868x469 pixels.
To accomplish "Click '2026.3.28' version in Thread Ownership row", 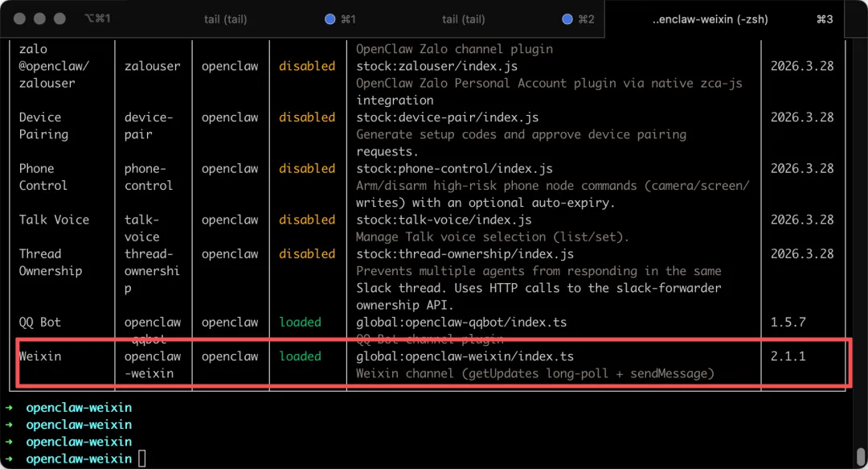I will coord(801,254).
